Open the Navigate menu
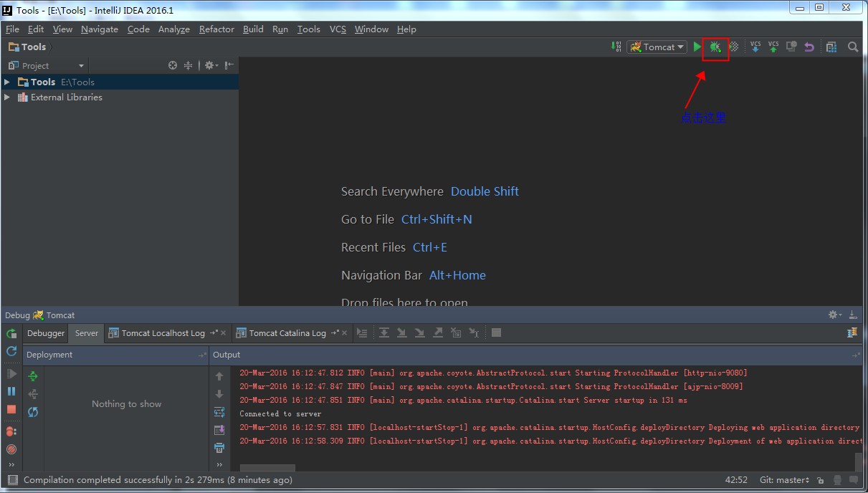 pos(100,29)
